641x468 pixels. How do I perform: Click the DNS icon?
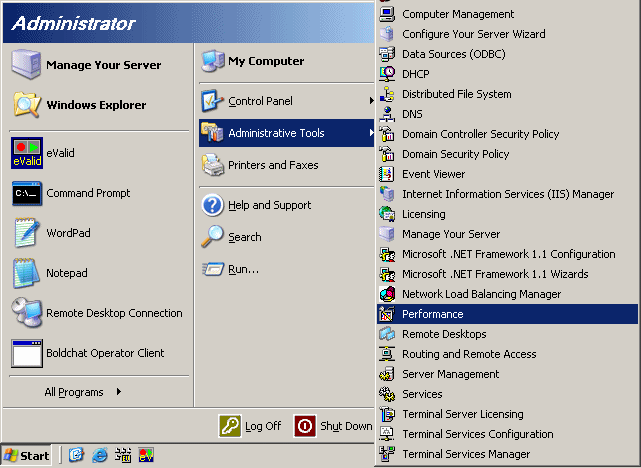[387, 114]
